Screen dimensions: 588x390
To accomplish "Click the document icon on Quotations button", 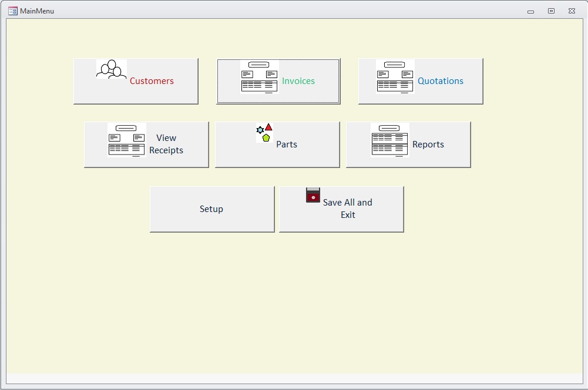I will point(395,77).
